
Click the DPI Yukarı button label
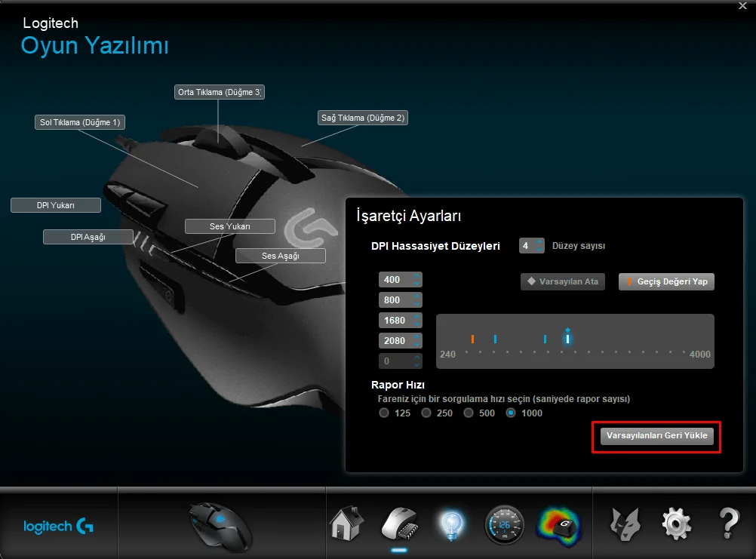pos(56,205)
